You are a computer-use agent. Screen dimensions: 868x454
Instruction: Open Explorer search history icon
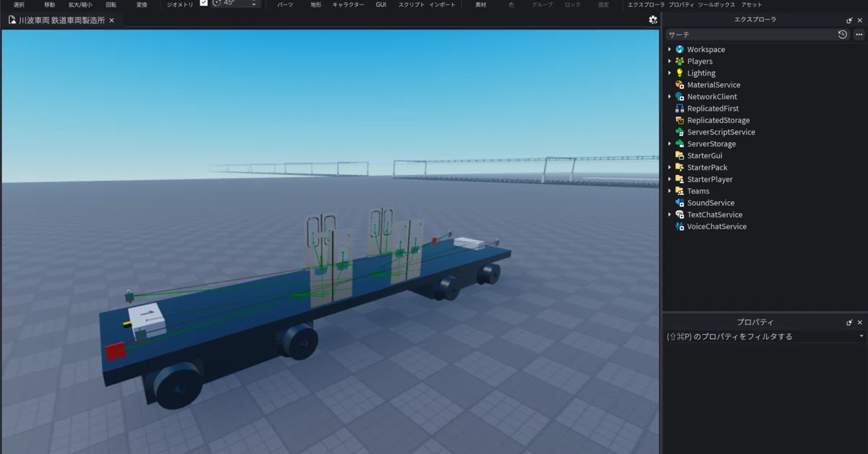[x=843, y=34]
